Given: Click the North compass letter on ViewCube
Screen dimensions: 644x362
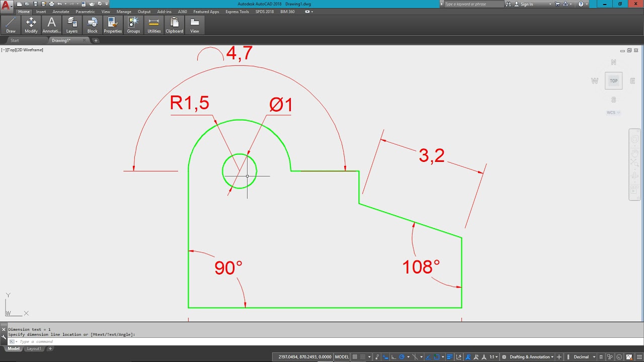Looking at the screenshot, I should pos(613,62).
